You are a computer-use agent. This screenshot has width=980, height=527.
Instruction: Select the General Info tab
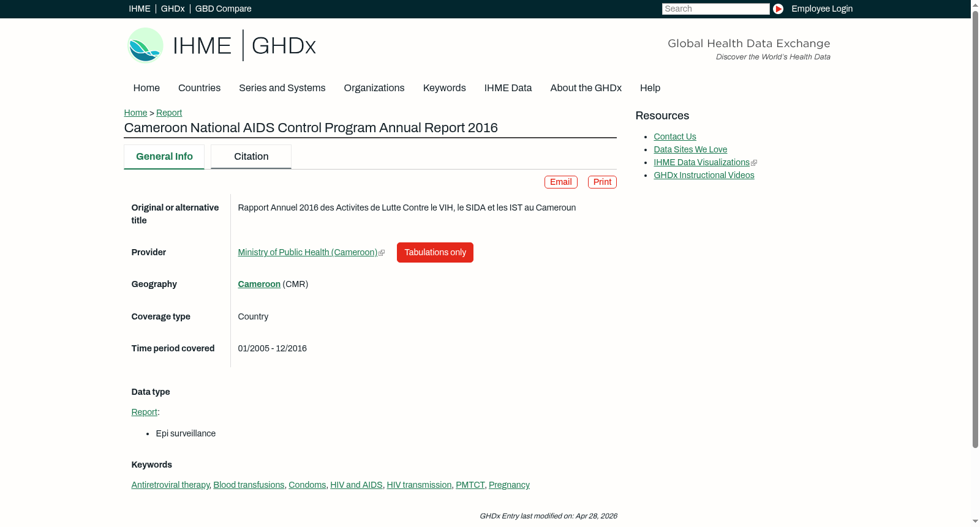pos(164,157)
